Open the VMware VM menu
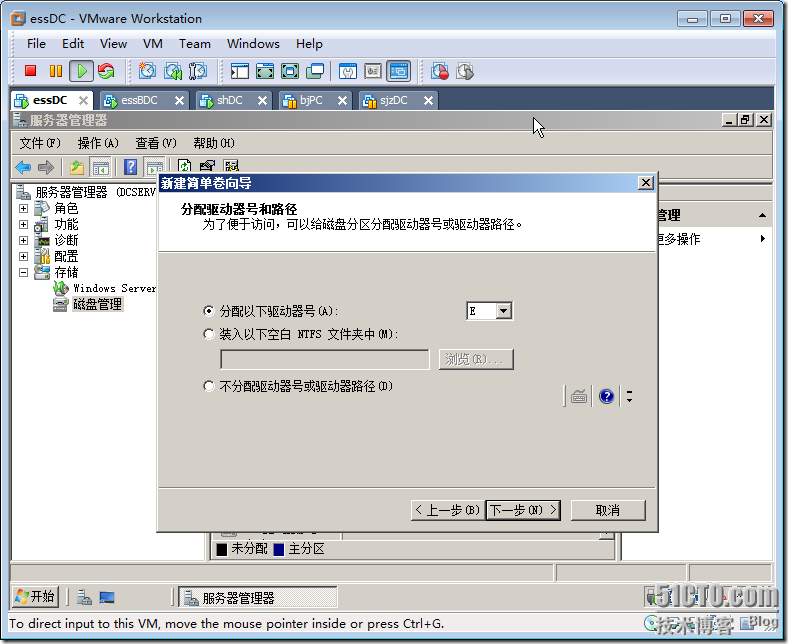This screenshot has height=644, width=788. (x=153, y=44)
